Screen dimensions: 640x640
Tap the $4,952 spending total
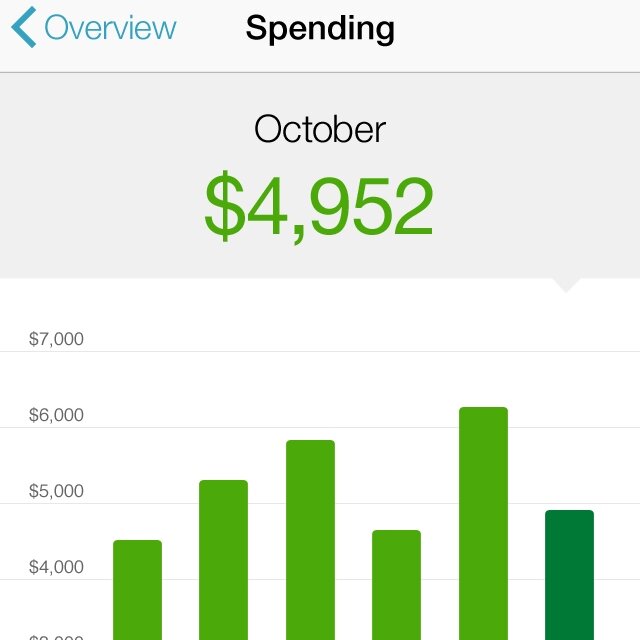coord(319,207)
